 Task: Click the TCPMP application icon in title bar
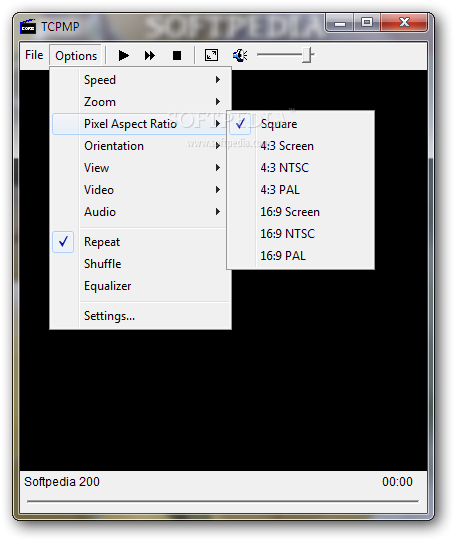[x=28, y=27]
